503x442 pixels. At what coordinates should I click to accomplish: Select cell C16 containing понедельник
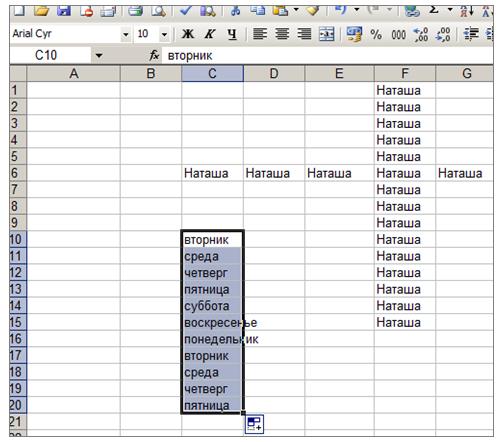click(212, 339)
